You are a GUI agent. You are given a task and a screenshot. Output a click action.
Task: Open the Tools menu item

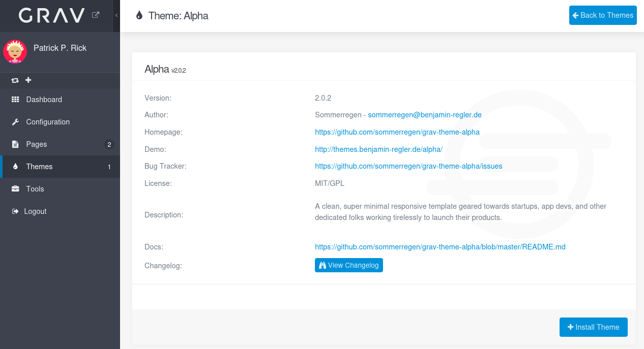(60, 189)
